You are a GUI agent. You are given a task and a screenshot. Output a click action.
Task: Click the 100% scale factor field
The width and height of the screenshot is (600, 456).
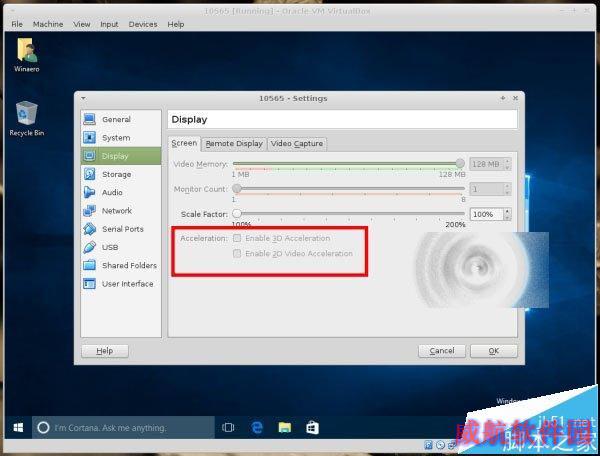pyautogui.click(x=486, y=214)
